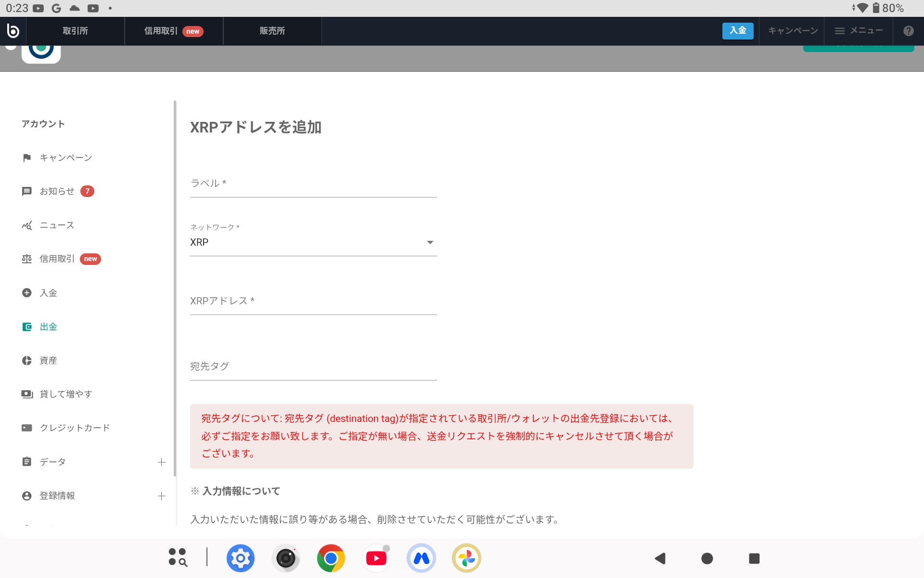This screenshot has width=924, height=578.
Task: Click the XRPアドレスを追加 heading
Action: 256,127
